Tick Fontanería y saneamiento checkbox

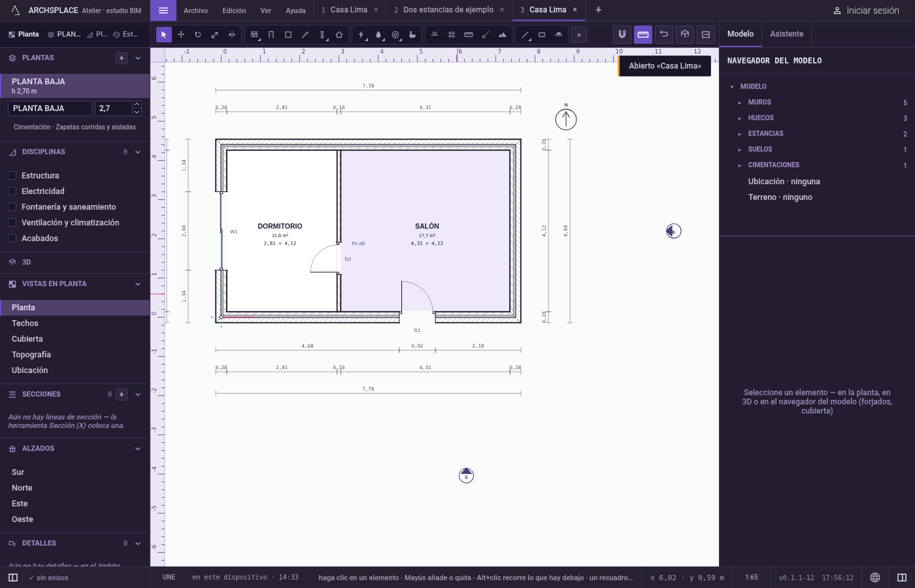point(12,207)
